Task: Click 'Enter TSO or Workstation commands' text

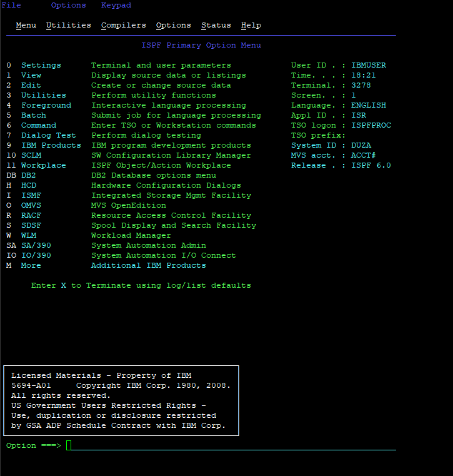Action: pyautogui.click(x=174, y=125)
